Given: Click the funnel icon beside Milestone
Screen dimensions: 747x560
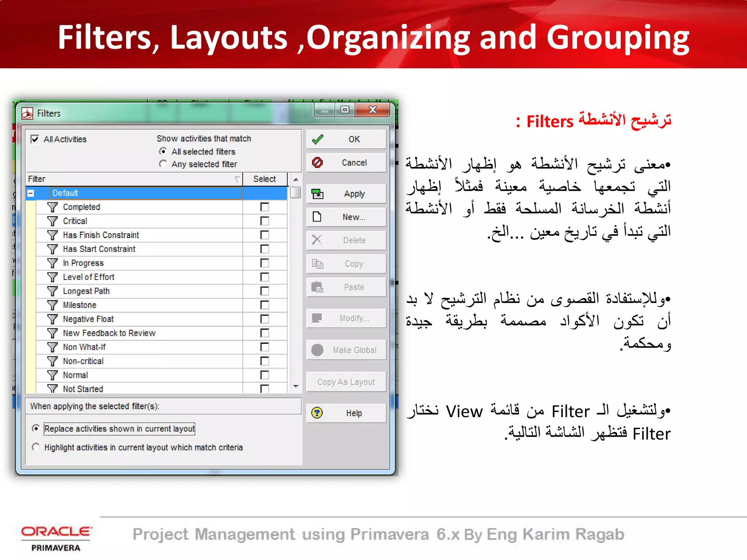Looking at the screenshot, I should (53, 305).
